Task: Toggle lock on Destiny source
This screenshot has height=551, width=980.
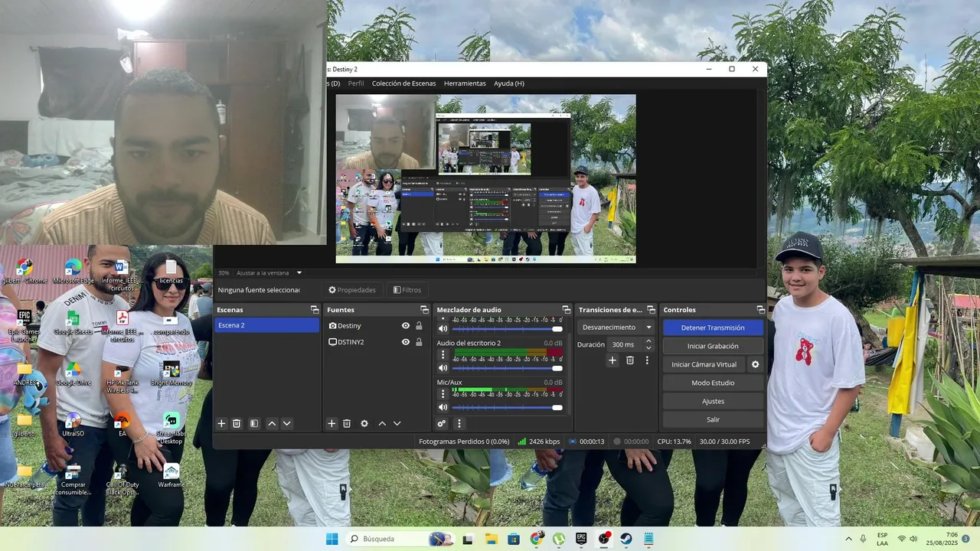Action: [x=419, y=326]
